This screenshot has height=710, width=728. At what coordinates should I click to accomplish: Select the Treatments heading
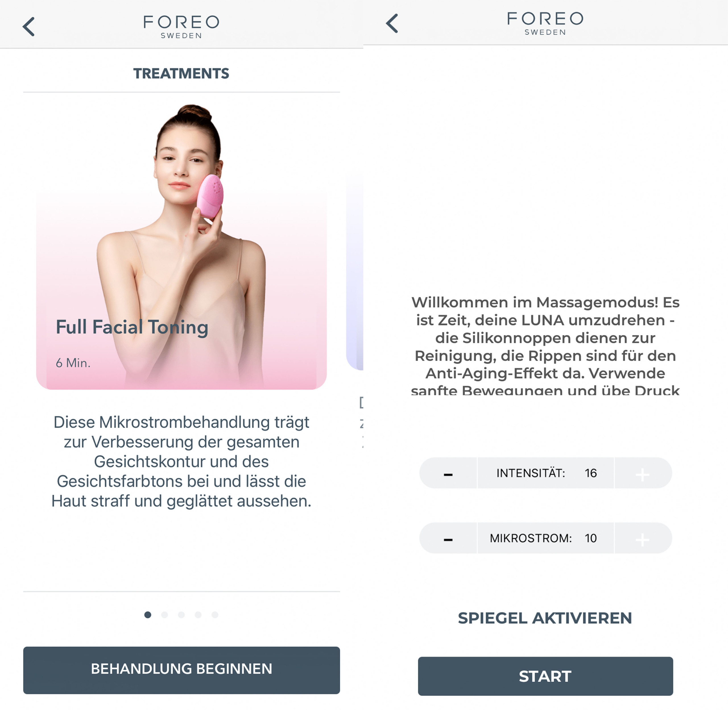point(181,73)
